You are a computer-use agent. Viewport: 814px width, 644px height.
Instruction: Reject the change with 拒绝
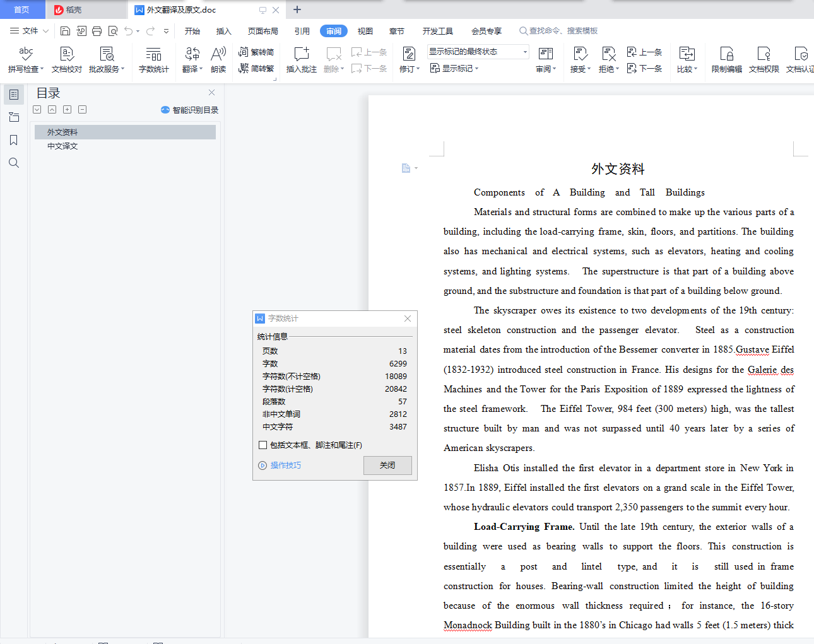coord(608,60)
